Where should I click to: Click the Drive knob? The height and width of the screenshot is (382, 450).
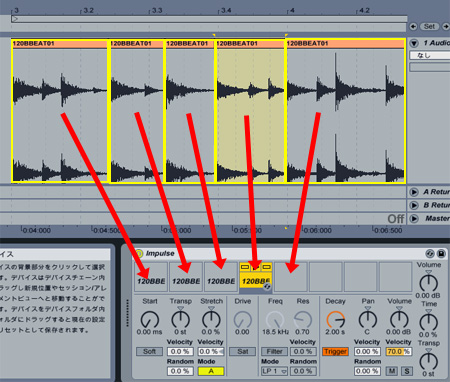coord(242,319)
